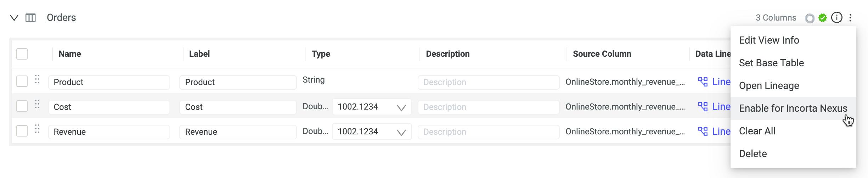This screenshot has height=178, width=868.
Task: Click drag handle icon for Product row
Action: pos(37,79)
